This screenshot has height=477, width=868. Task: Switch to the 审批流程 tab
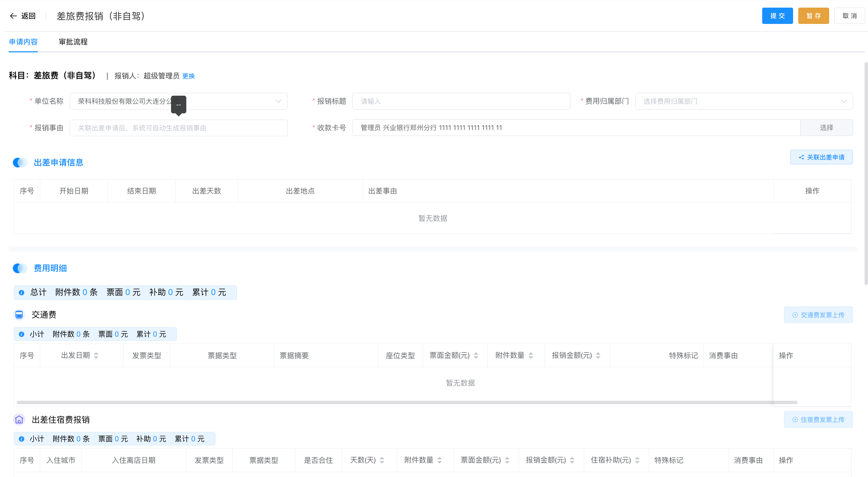(73, 42)
